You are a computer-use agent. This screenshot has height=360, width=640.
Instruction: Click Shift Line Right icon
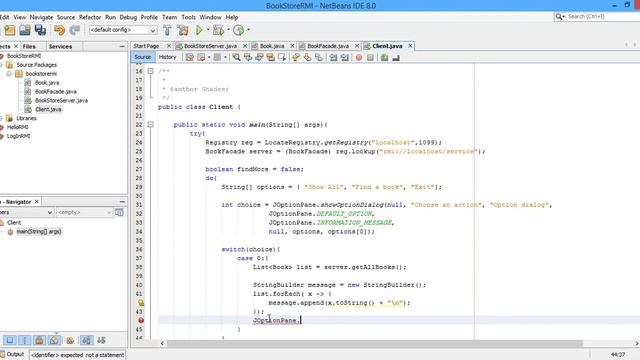point(345,58)
